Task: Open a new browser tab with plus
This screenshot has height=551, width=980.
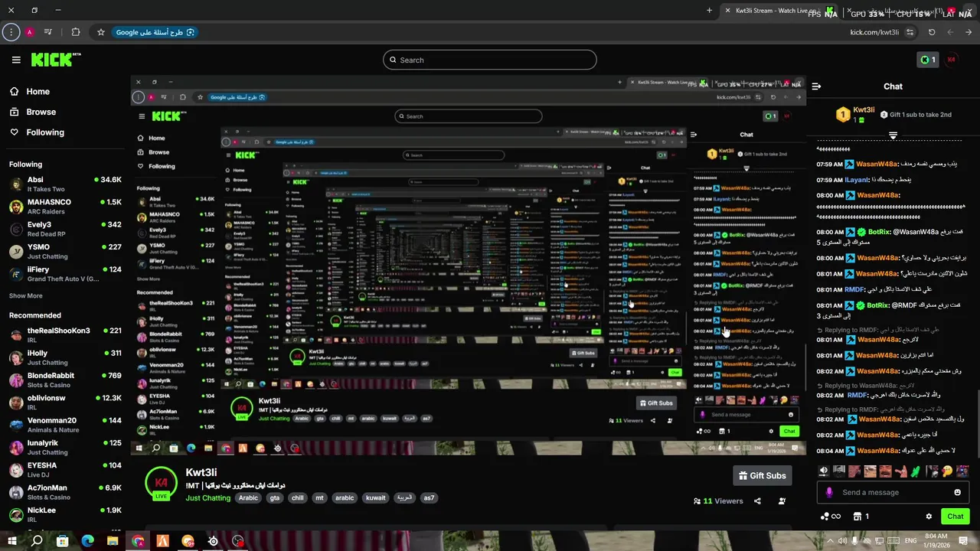Action: tap(709, 11)
